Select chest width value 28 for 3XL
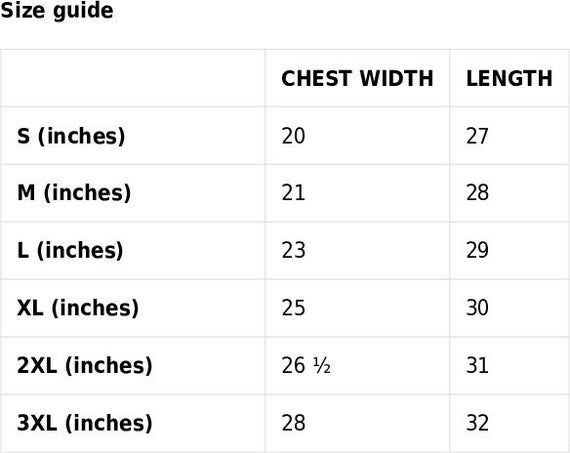Screen dimensions: 570x453 293,423
